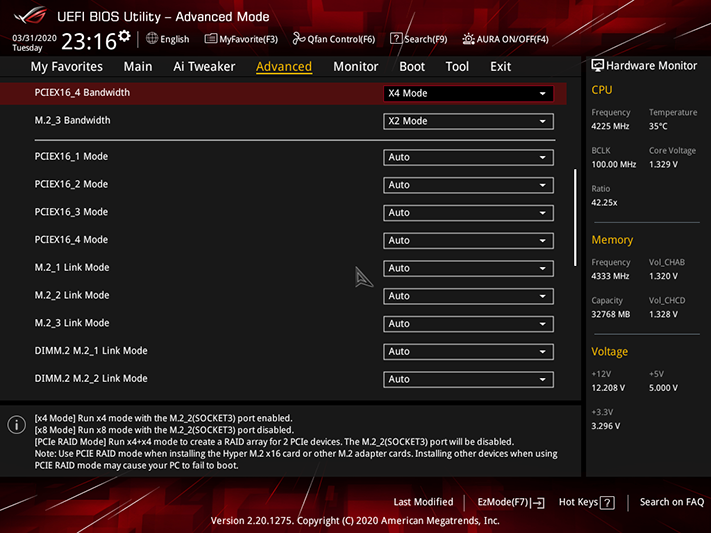
Task: Click the info circle icon
Action: click(x=16, y=425)
